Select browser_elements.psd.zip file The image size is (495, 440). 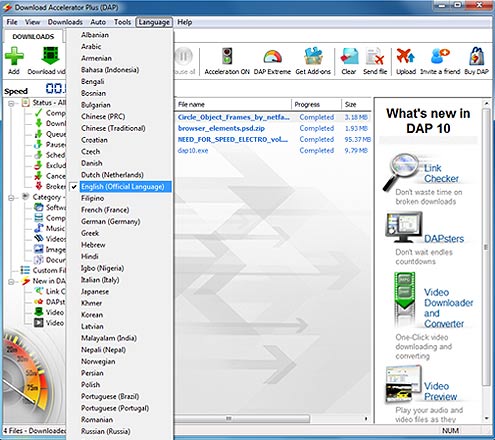click(x=273, y=128)
